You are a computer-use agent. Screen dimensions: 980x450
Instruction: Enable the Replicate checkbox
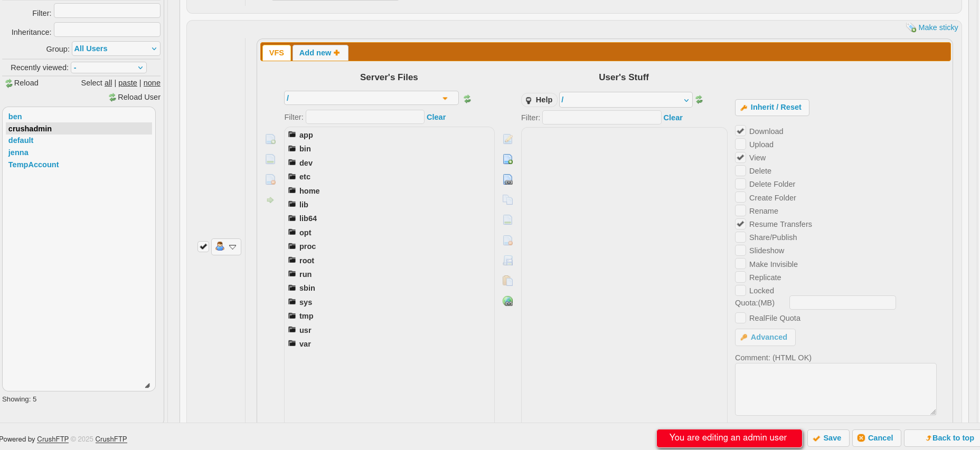coord(741,277)
